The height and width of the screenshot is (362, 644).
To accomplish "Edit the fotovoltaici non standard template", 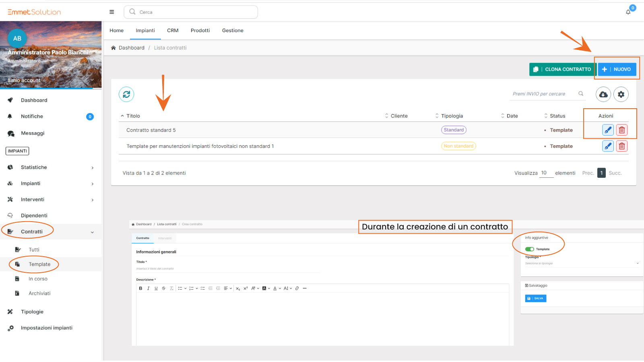I will tap(608, 146).
